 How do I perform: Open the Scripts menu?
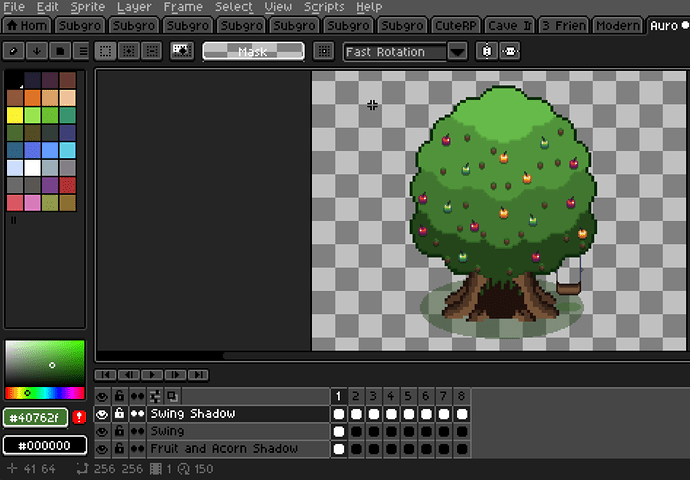tap(324, 7)
